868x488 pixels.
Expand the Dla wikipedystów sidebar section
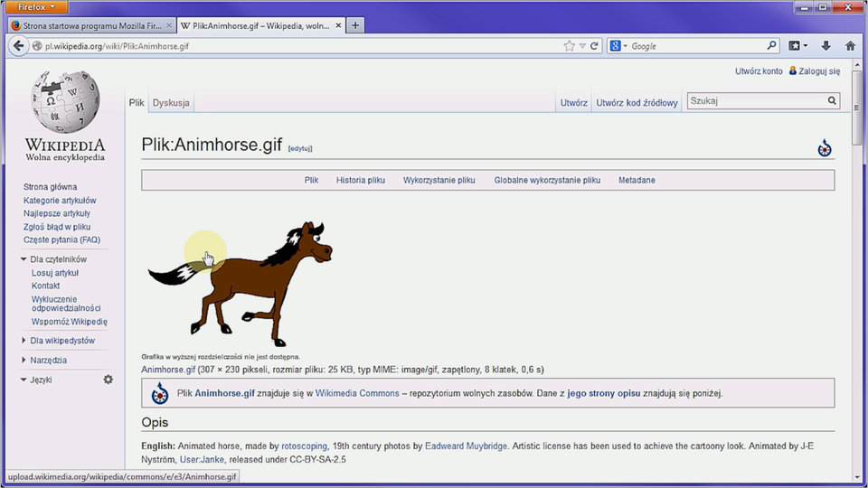(24, 341)
